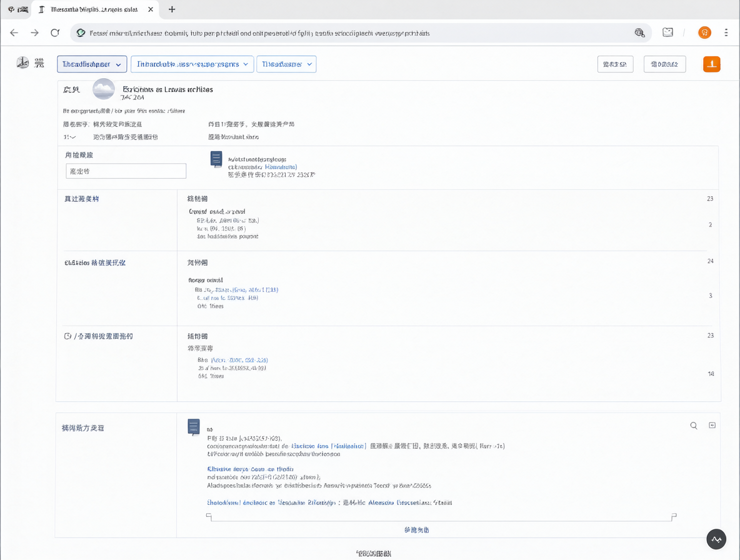Click the dark round floating button at the bottom right

point(716,539)
